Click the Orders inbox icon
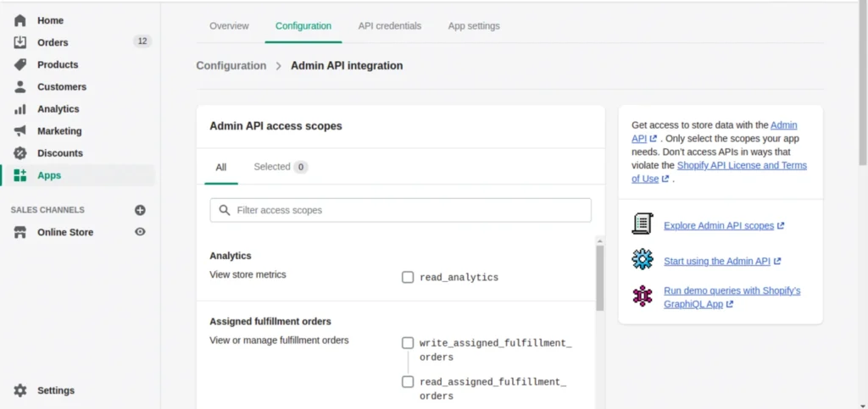 pos(20,42)
